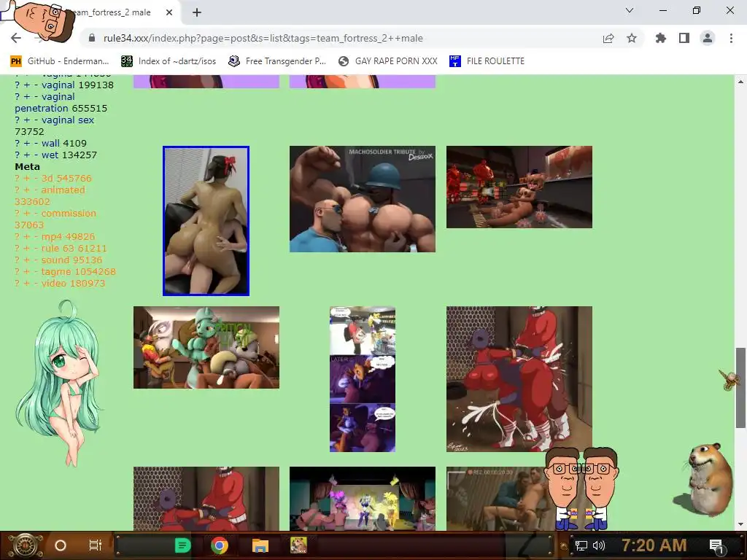Open the Extensions puzzle icon
747x560 pixels.
661,38
